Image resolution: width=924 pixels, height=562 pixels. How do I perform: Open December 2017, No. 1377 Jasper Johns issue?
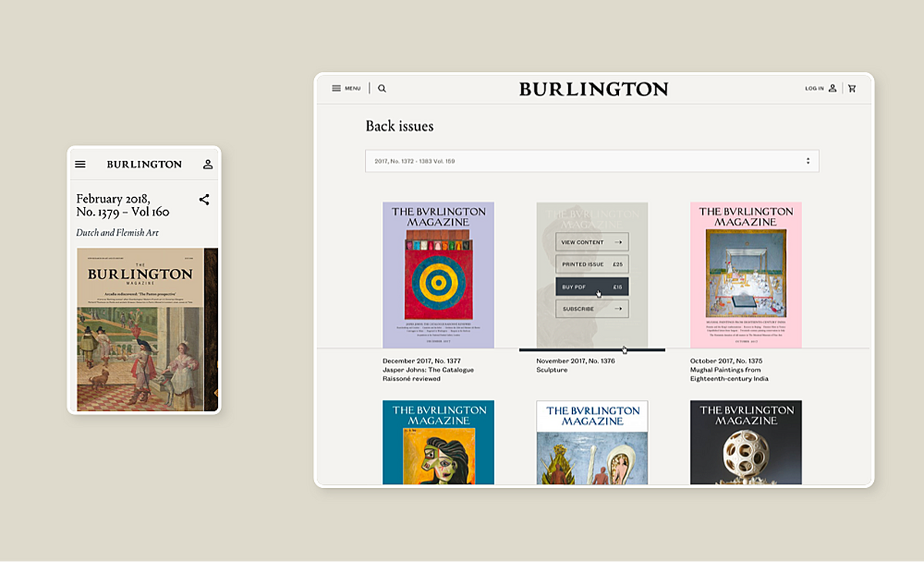pyautogui.click(x=438, y=275)
